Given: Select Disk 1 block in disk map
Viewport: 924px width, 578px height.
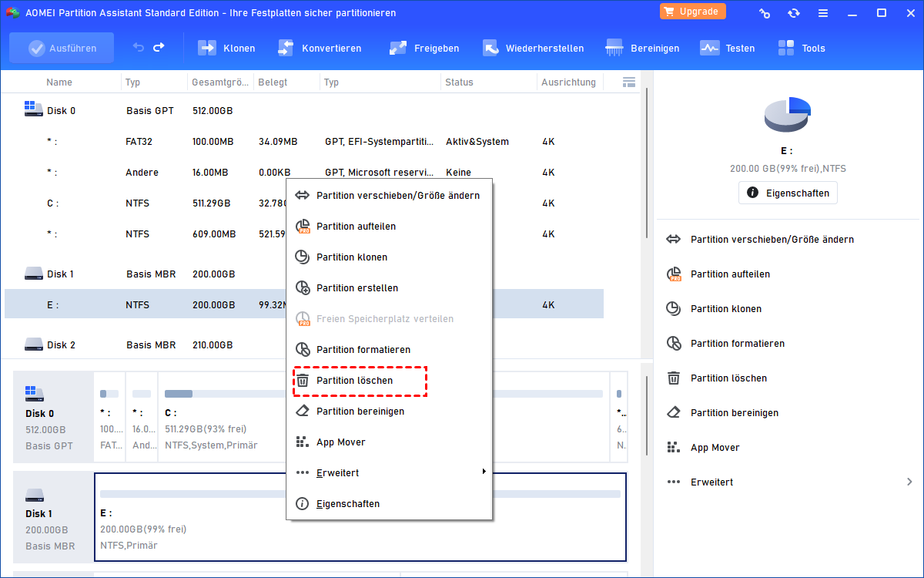Looking at the screenshot, I should tap(53, 517).
